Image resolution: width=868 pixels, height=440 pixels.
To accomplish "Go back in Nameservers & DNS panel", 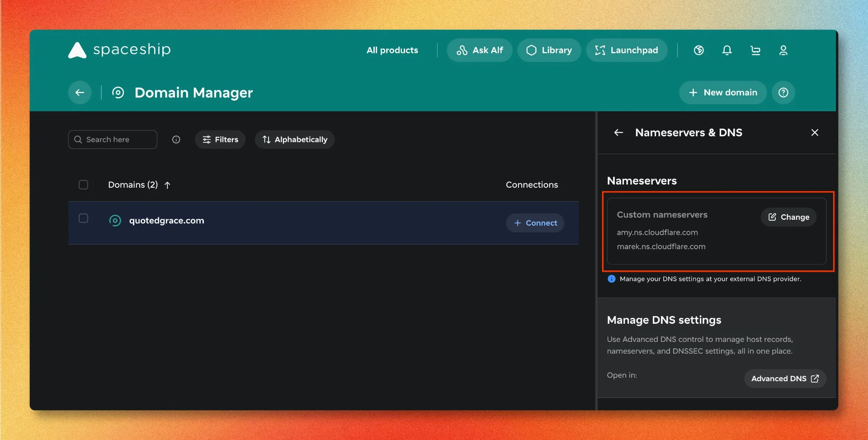I will click(618, 132).
